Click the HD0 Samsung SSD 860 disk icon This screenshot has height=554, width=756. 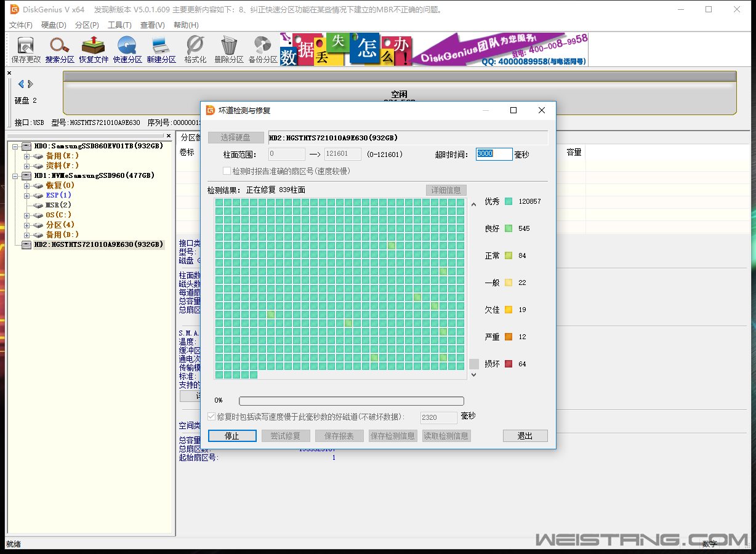26,146
